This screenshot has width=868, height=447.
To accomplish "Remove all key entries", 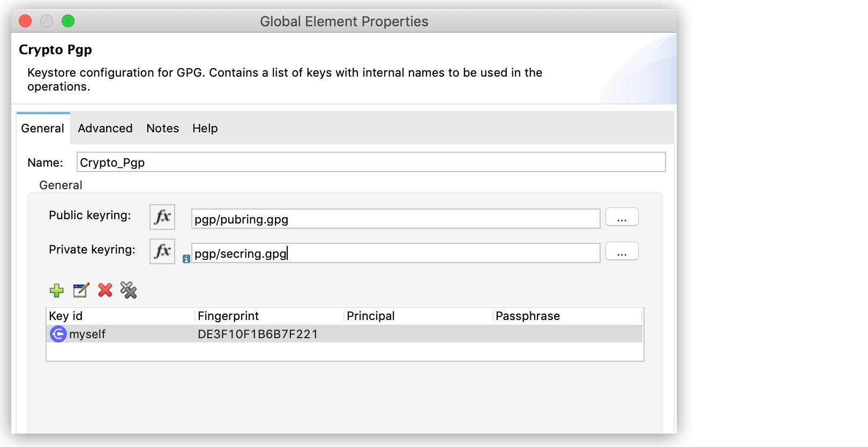I will pyautogui.click(x=129, y=290).
